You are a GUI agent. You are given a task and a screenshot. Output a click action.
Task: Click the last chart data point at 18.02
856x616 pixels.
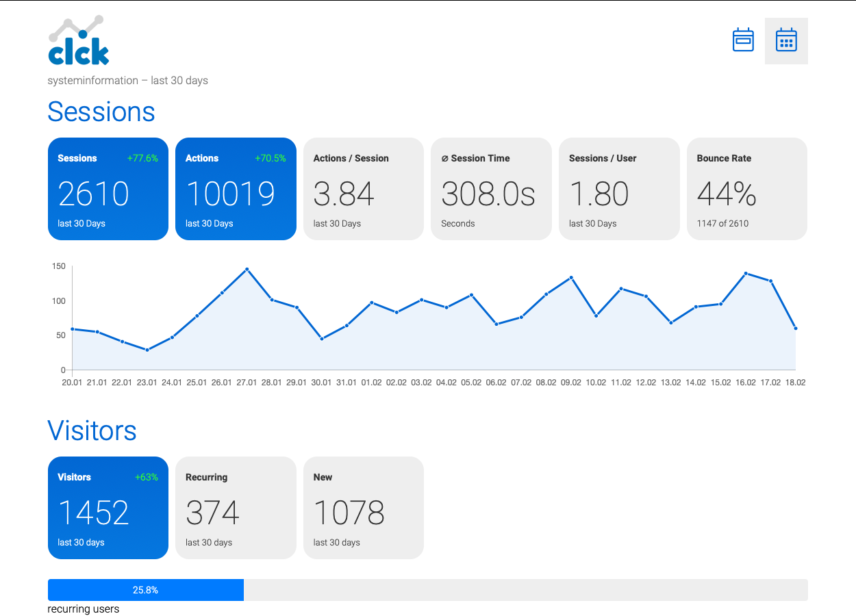[796, 329]
